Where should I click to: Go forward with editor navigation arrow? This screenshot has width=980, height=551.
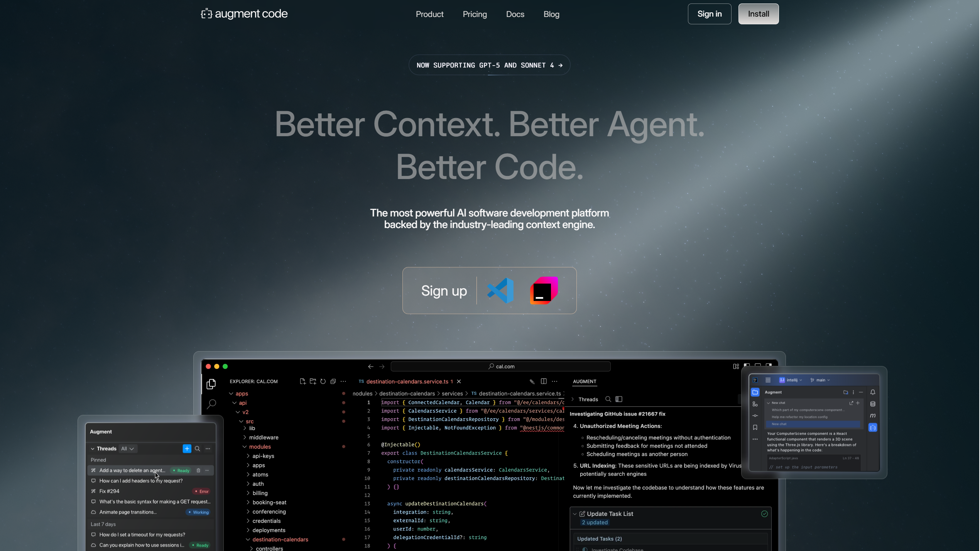382,367
